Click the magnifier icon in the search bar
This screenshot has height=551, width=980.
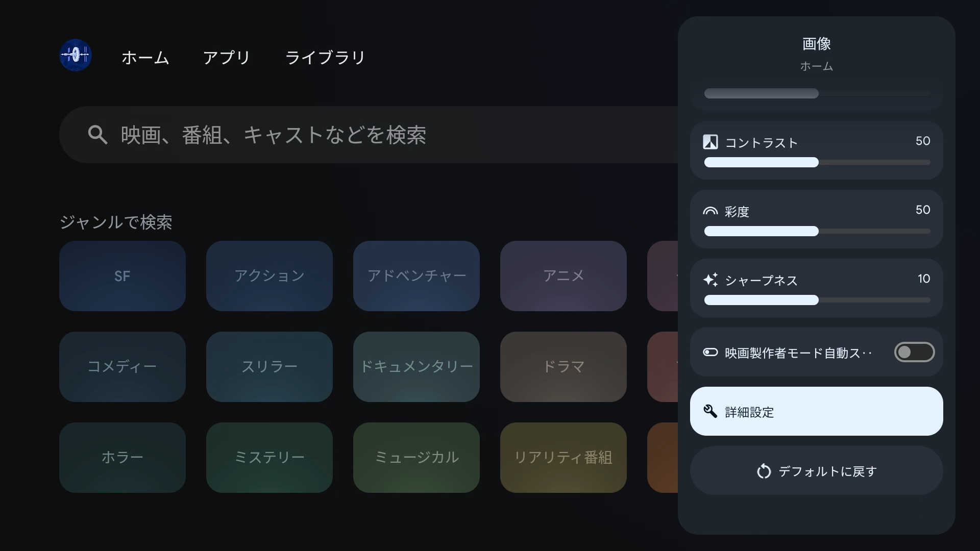point(97,135)
